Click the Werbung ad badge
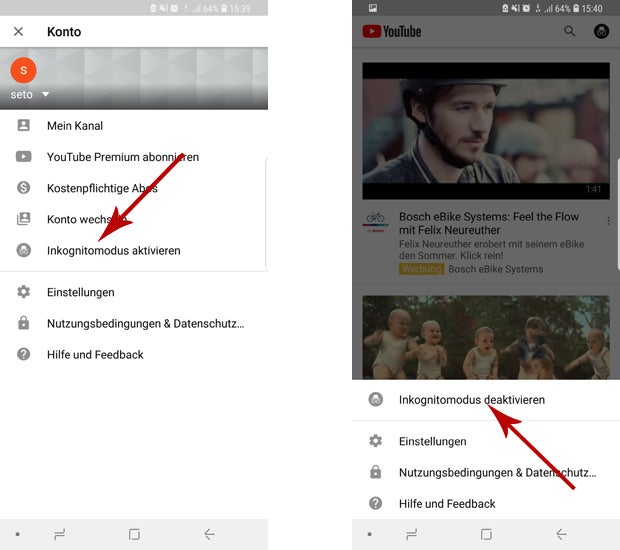Screen dimensions: 620x550 coord(422,269)
